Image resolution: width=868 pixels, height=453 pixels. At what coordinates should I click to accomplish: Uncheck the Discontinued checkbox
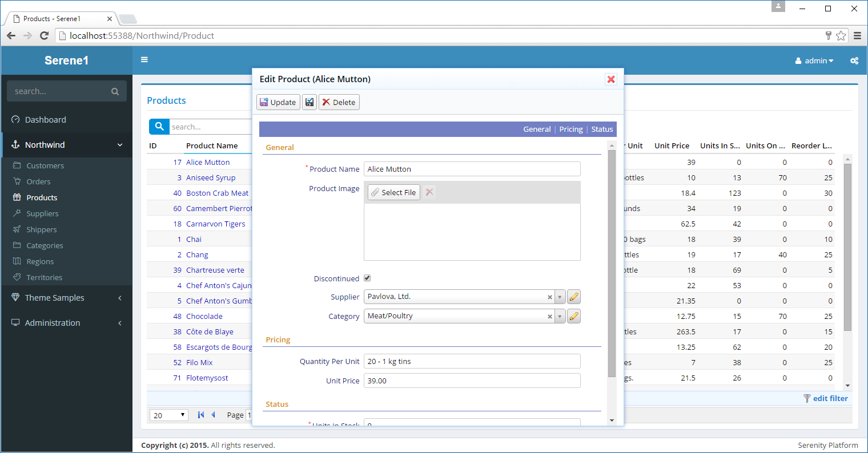367,278
